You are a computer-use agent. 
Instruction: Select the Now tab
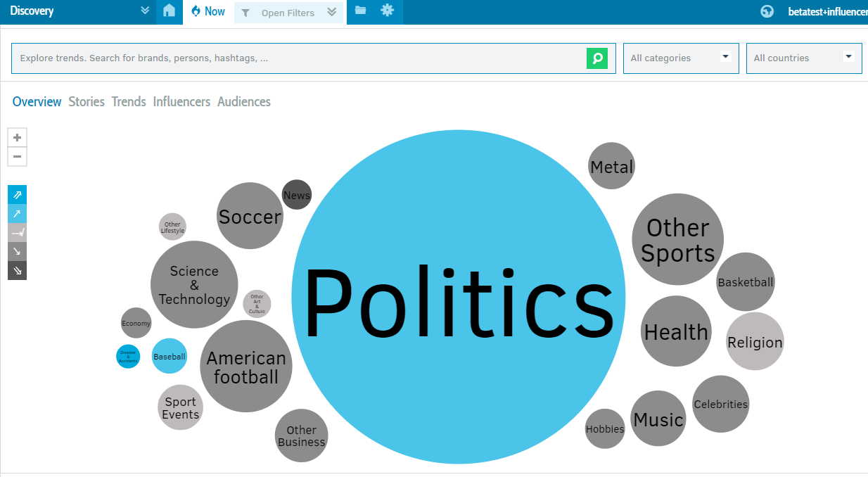(x=208, y=12)
